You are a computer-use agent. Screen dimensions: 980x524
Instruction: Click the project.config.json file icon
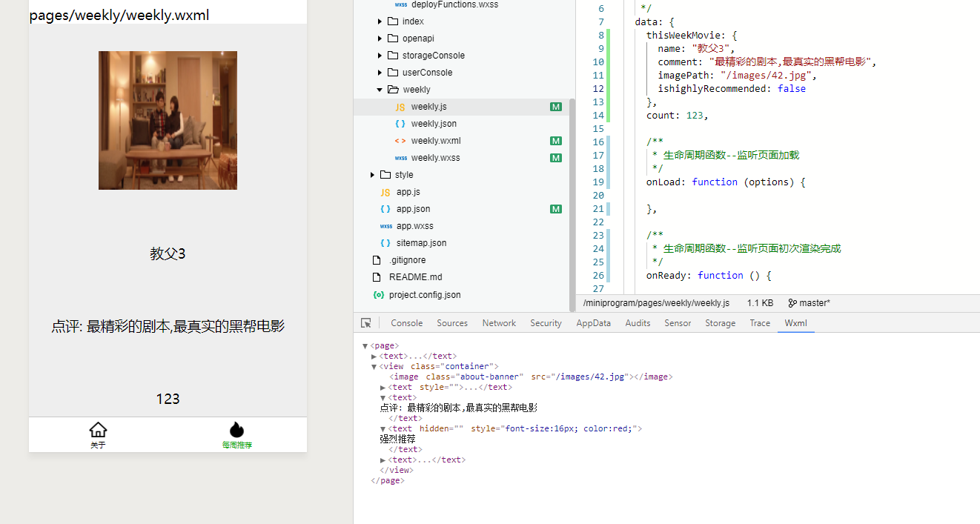click(379, 295)
